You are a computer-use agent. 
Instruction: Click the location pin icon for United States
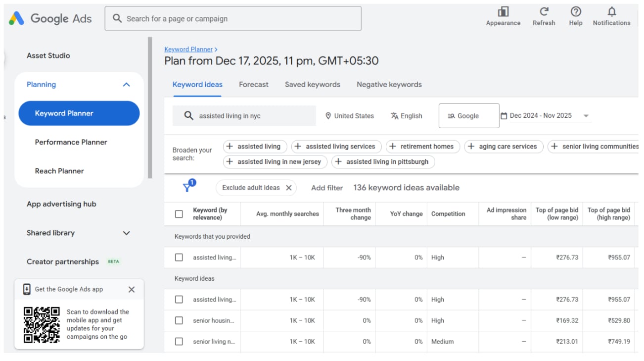[x=328, y=116]
